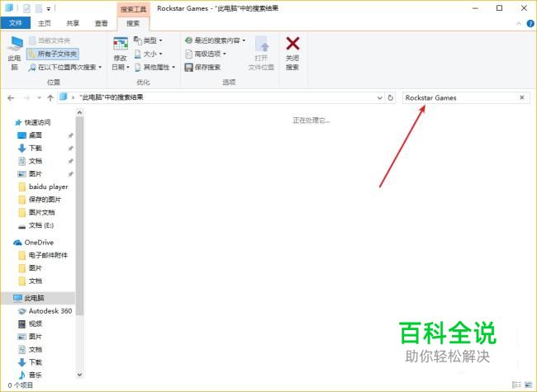
Task: Select 所有子文件夹 search scope
Action: (x=53, y=54)
